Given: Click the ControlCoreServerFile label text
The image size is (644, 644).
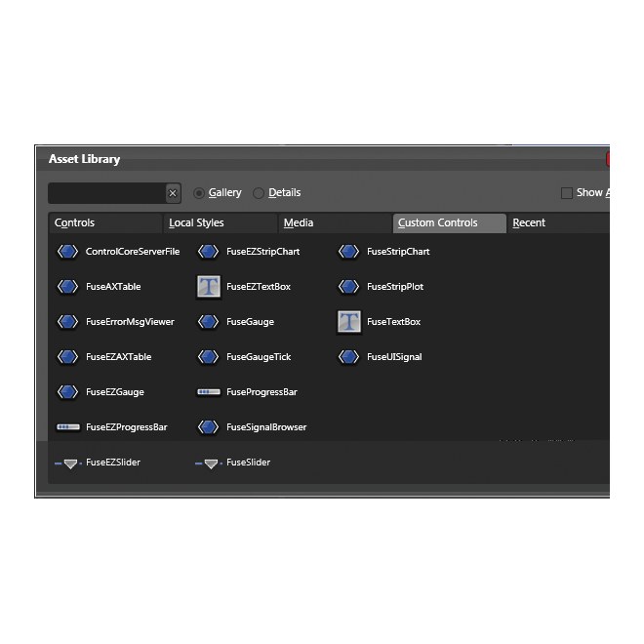Looking at the screenshot, I should click(x=133, y=252).
